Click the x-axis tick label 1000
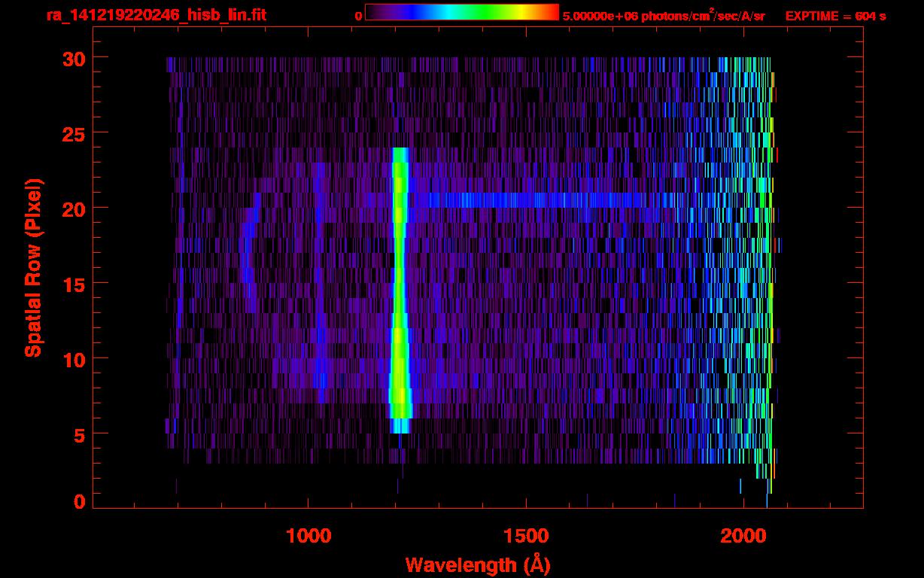This screenshot has width=924, height=578. pyautogui.click(x=309, y=536)
